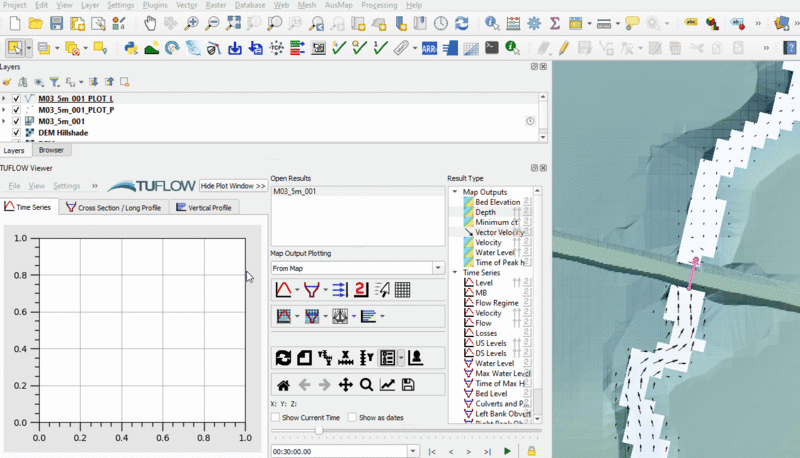
Task: Click the refresh results icon in TUFLOW Viewer
Action: tap(283, 358)
